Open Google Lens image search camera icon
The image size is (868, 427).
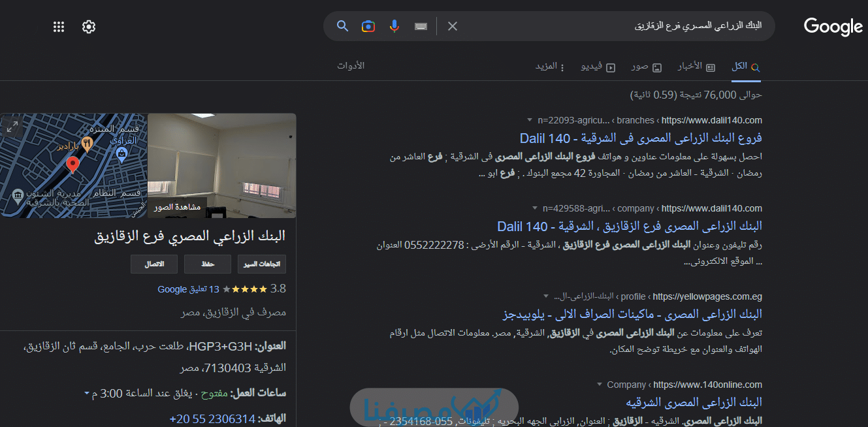click(x=368, y=25)
